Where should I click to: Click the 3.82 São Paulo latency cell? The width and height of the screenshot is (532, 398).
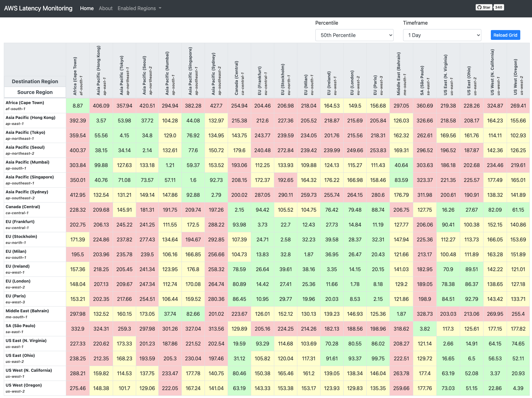pyautogui.click(x=425, y=329)
